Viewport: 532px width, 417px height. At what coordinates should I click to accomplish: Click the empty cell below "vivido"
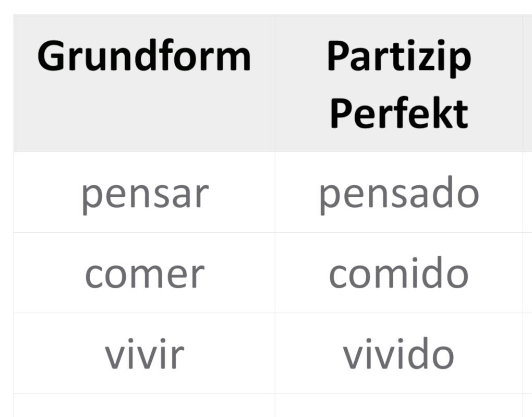click(x=399, y=406)
